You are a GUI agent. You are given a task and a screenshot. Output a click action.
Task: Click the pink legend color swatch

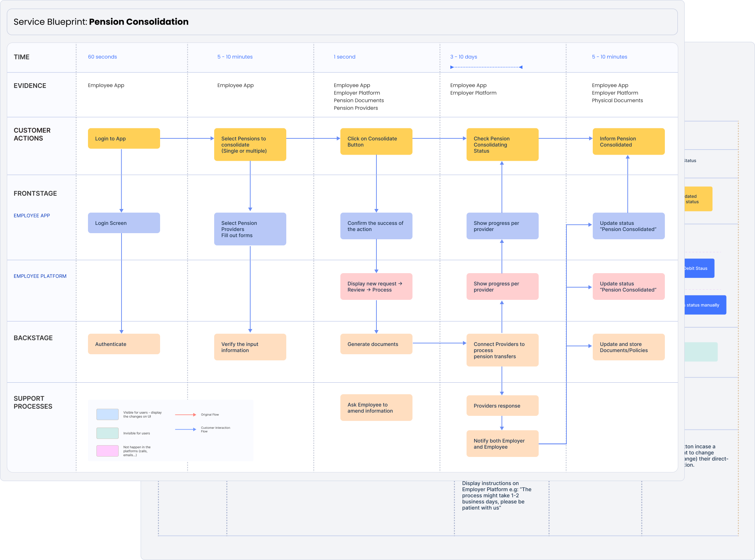click(107, 451)
